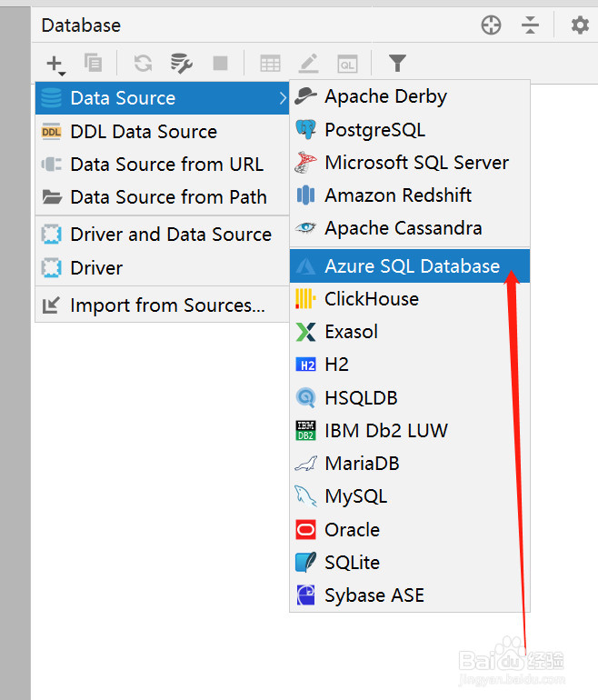Click the Duplicate data source icon
The height and width of the screenshot is (700, 598).
pyautogui.click(x=94, y=63)
